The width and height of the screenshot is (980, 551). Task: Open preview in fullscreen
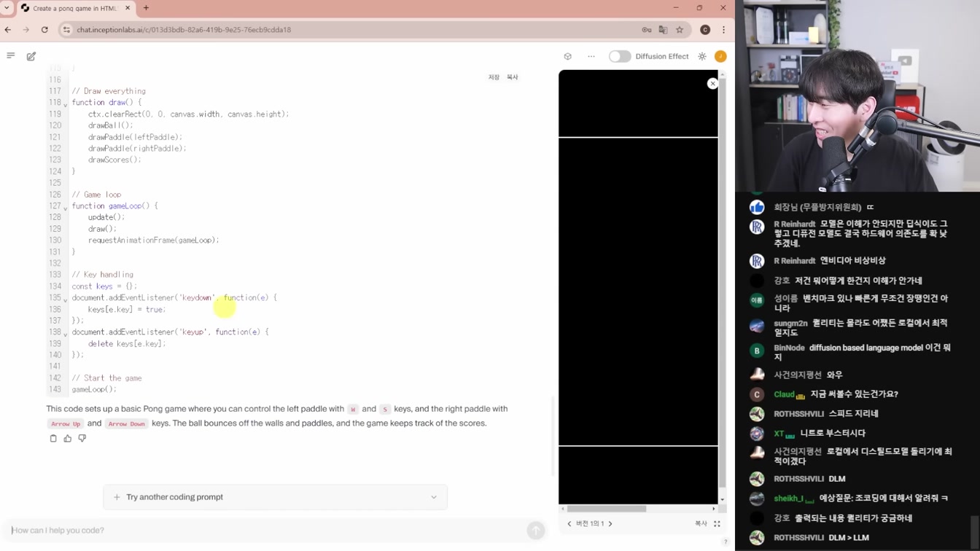coord(717,523)
